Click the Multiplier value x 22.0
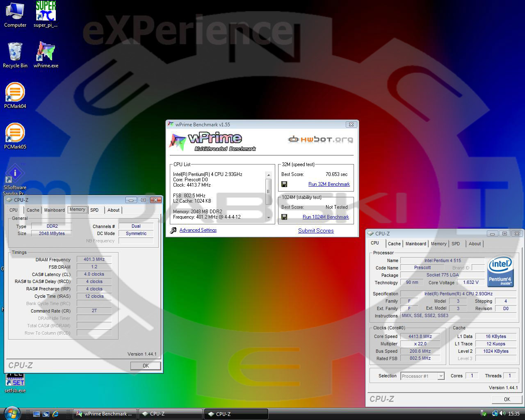 [420, 344]
